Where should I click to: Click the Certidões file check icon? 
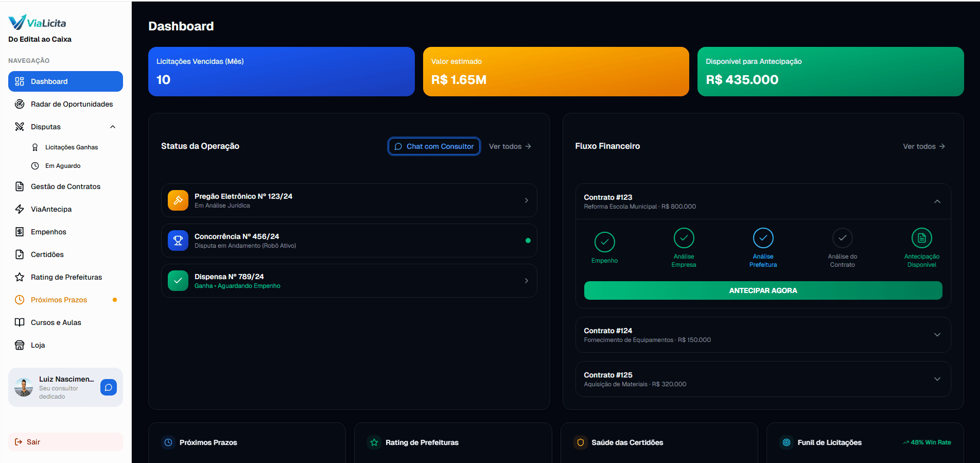click(20, 254)
